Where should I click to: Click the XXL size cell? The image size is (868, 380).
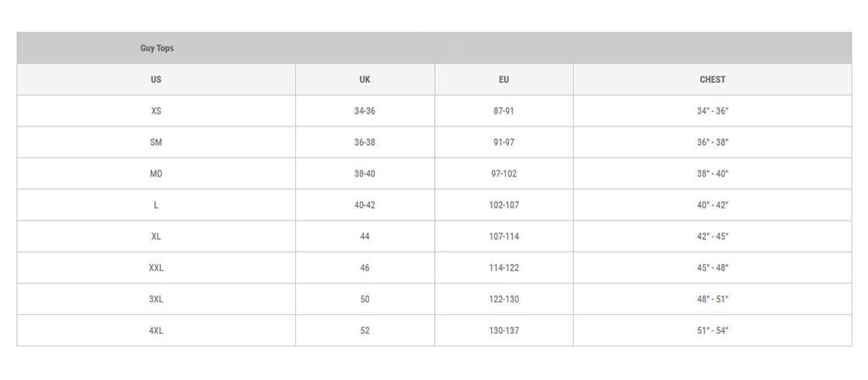pyautogui.click(x=156, y=268)
